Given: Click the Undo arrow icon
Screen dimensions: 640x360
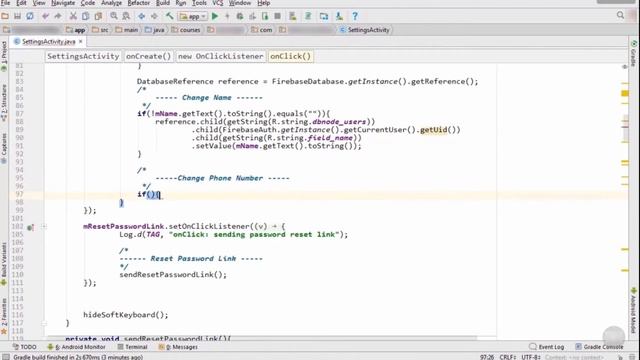Looking at the screenshot, I should 45,16.
